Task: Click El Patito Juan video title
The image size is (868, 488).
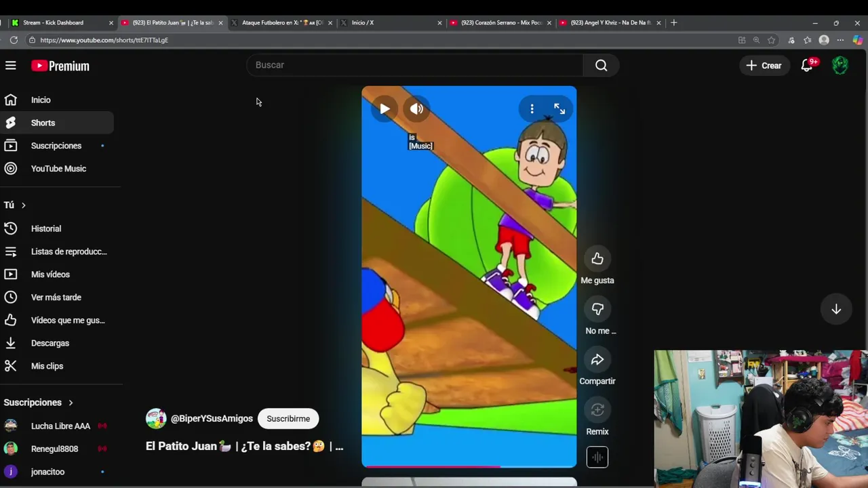Action: tap(245, 446)
